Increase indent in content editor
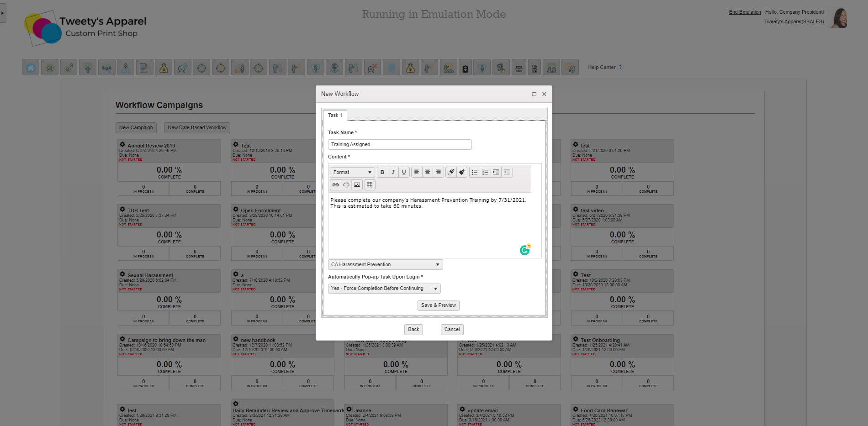This screenshot has height=426, width=868. pos(496,172)
